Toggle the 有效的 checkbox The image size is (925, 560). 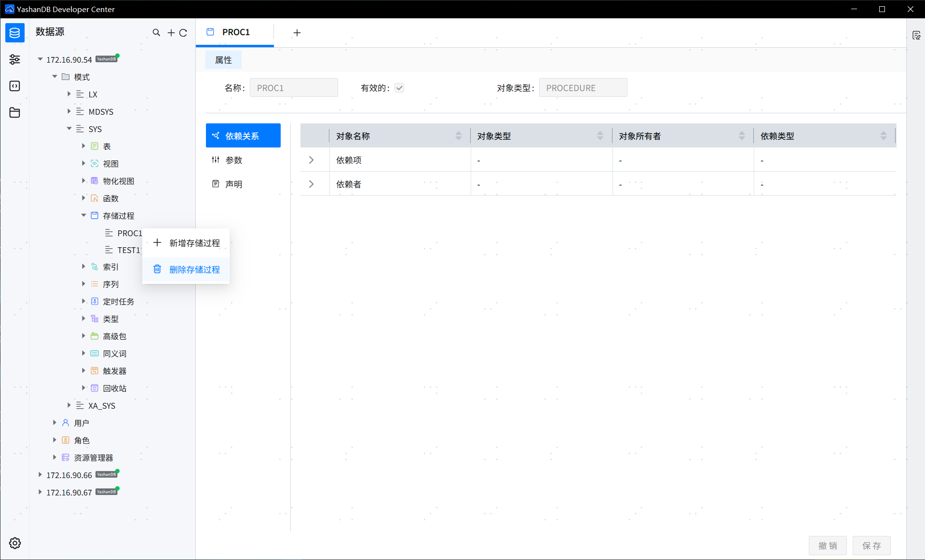coord(399,88)
